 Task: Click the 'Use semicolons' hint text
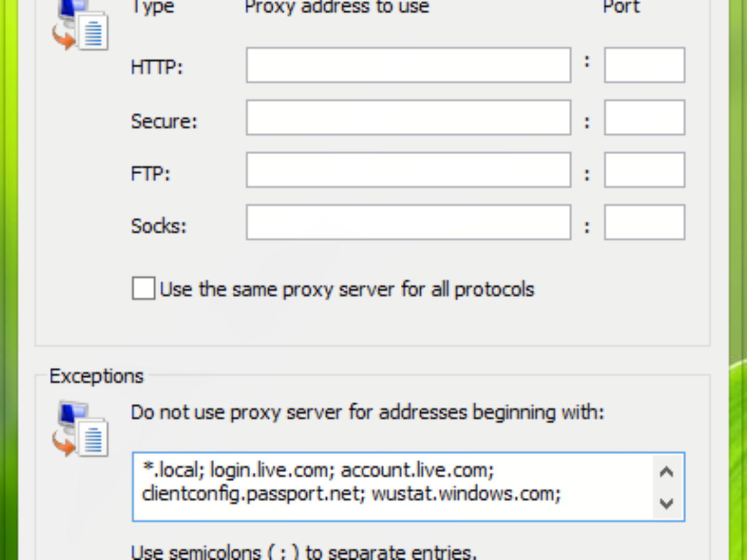pyautogui.click(x=303, y=552)
